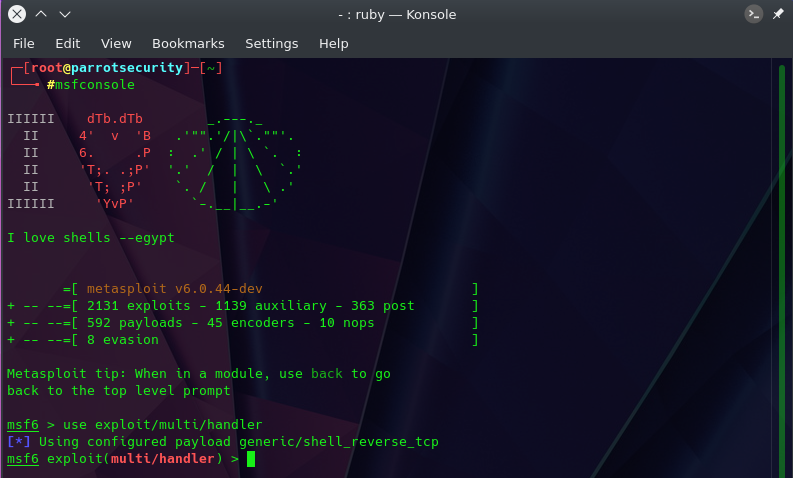The width and height of the screenshot is (793, 478).
Task: Click '45 encoders' text
Action: point(251,323)
